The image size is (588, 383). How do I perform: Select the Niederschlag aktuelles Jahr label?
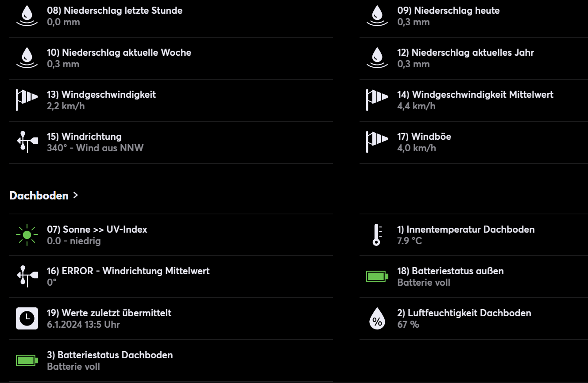click(465, 53)
